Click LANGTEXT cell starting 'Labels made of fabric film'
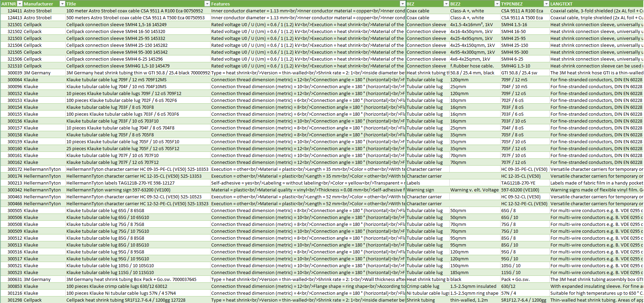The width and height of the screenshot is (644, 303). [x=597, y=183]
